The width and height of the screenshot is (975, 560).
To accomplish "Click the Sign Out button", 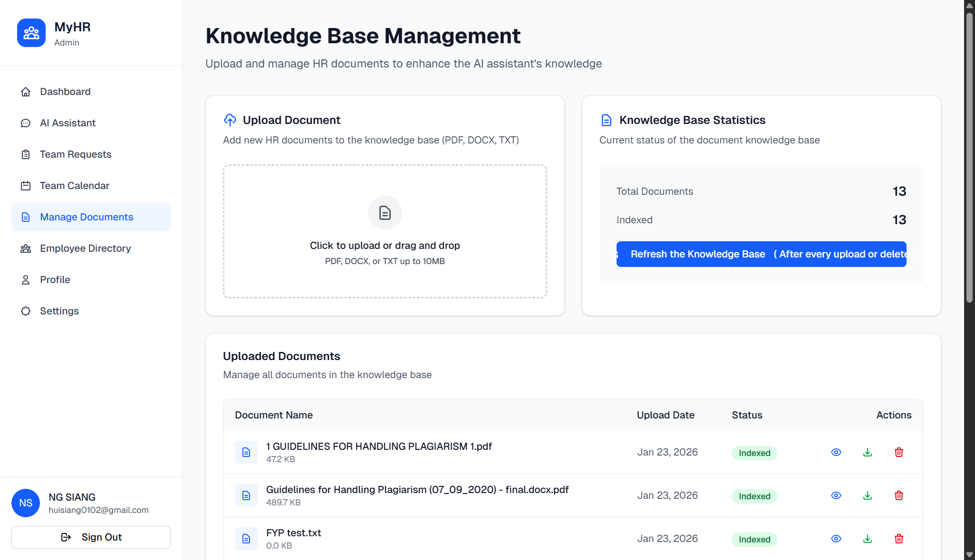I will (91, 537).
